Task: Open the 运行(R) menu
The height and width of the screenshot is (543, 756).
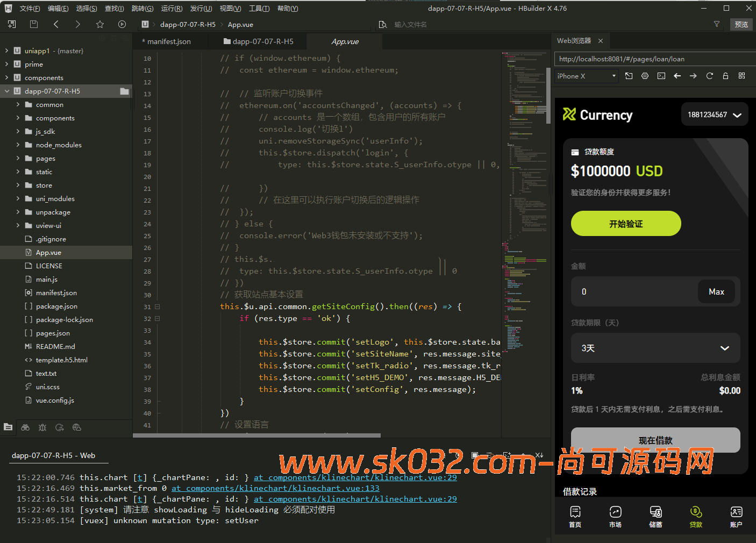Action: pyautogui.click(x=172, y=9)
